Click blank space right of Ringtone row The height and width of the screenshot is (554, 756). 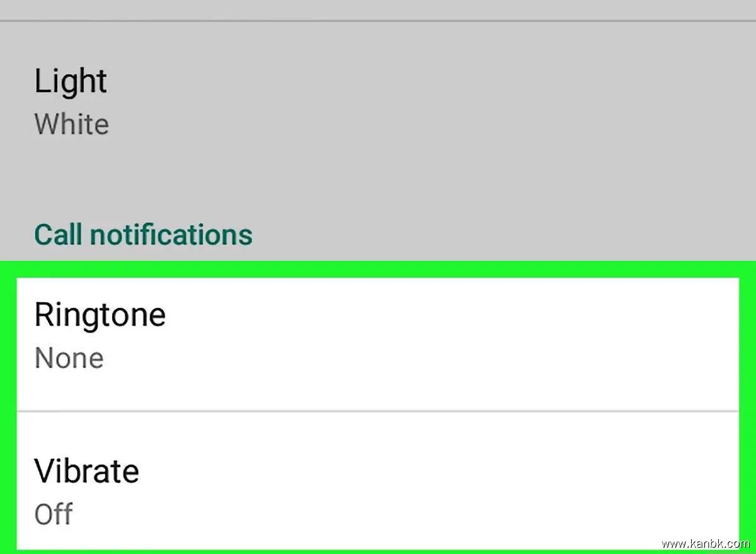pyautogui.click(x=504, y=337)
